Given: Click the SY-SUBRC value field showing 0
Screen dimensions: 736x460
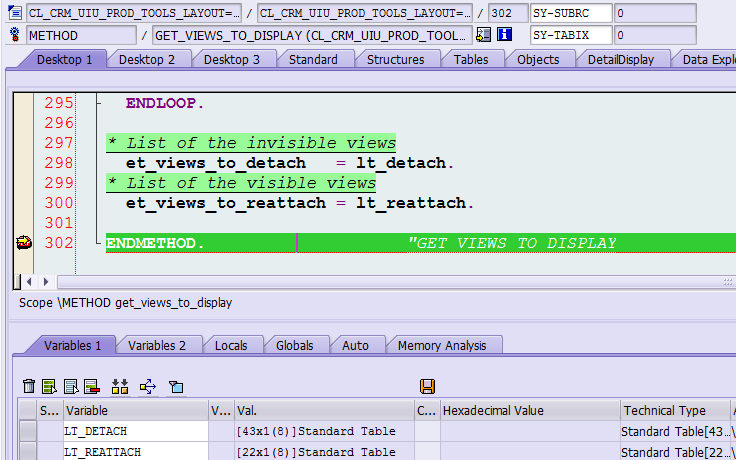Looking at the screenshot, I should point(655,13).
